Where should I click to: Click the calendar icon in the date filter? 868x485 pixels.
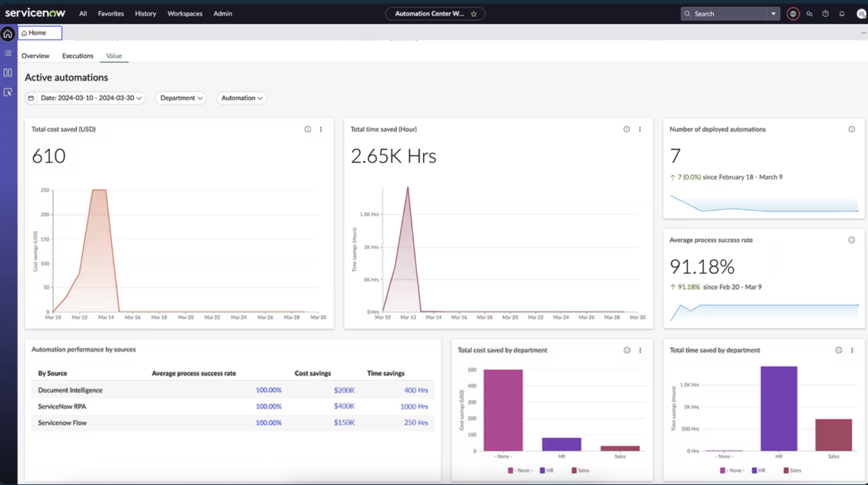pos(31,98)
